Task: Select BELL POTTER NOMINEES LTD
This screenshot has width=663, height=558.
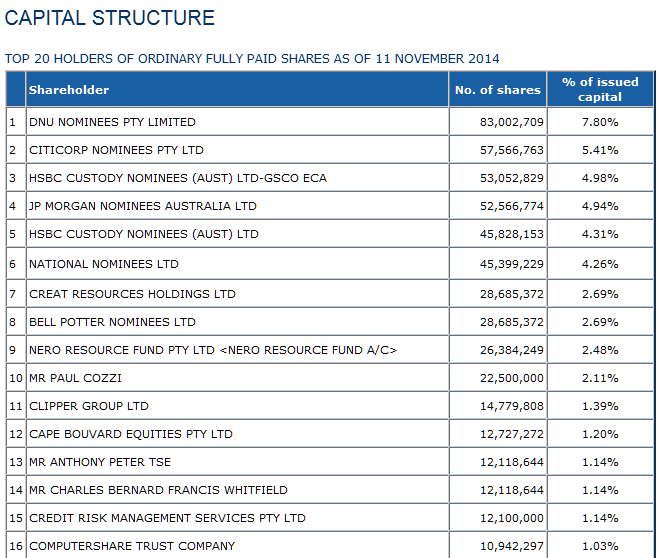Action: pos(112,322)
